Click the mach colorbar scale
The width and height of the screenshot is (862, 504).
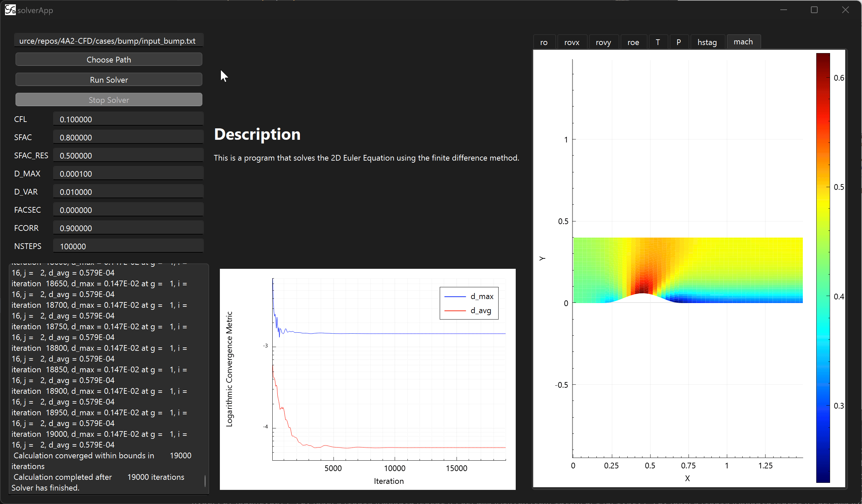click(823, 267)
